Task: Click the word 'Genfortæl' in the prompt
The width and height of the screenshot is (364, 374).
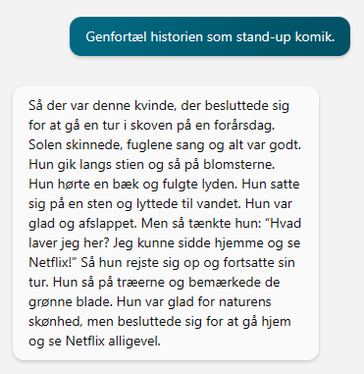Action: [116, 37]
